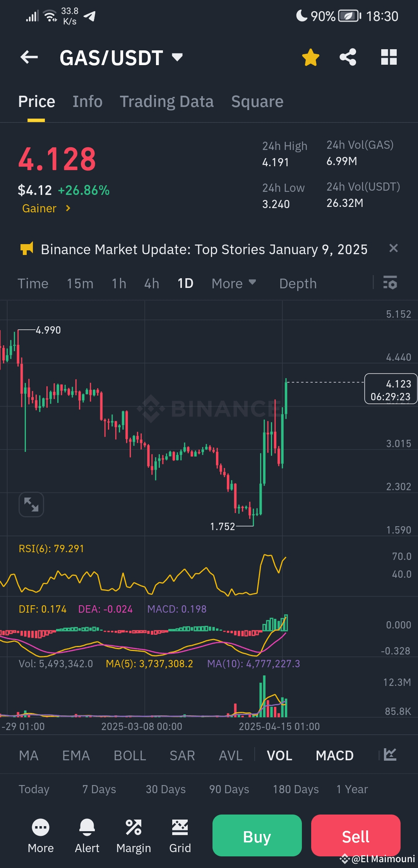
Task: Open chart settings icon
Action: [390, 283]
